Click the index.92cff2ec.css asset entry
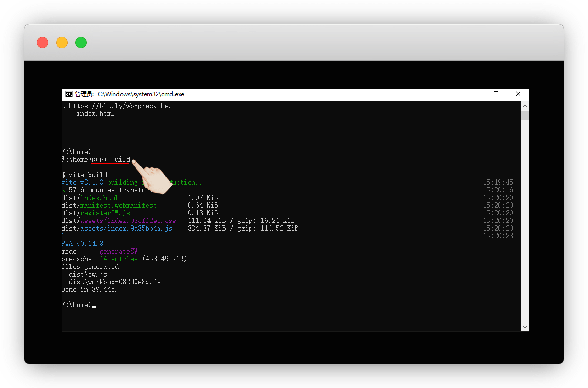Viewport: 588px width, 388px height. (128, 221)
